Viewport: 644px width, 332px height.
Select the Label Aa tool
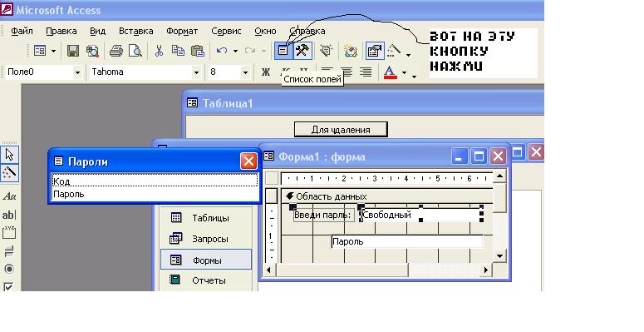click(9, 196)
